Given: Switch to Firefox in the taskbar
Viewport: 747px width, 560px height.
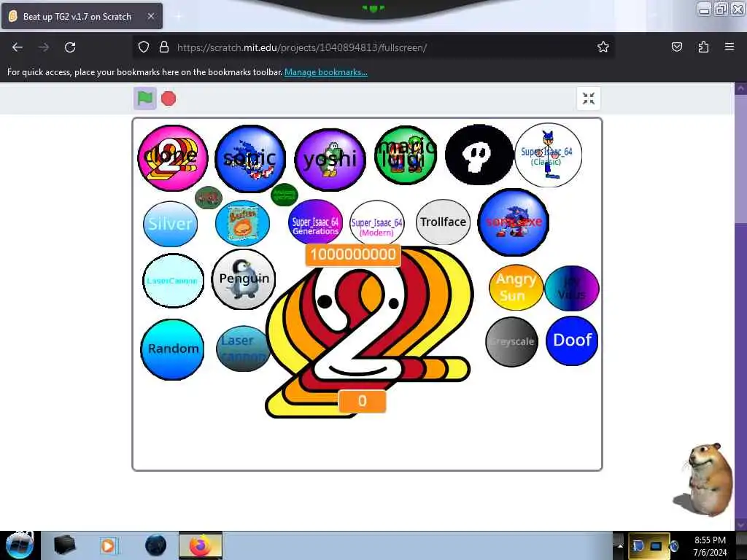Looking at the screenshot, I should [x=201, y=545].
